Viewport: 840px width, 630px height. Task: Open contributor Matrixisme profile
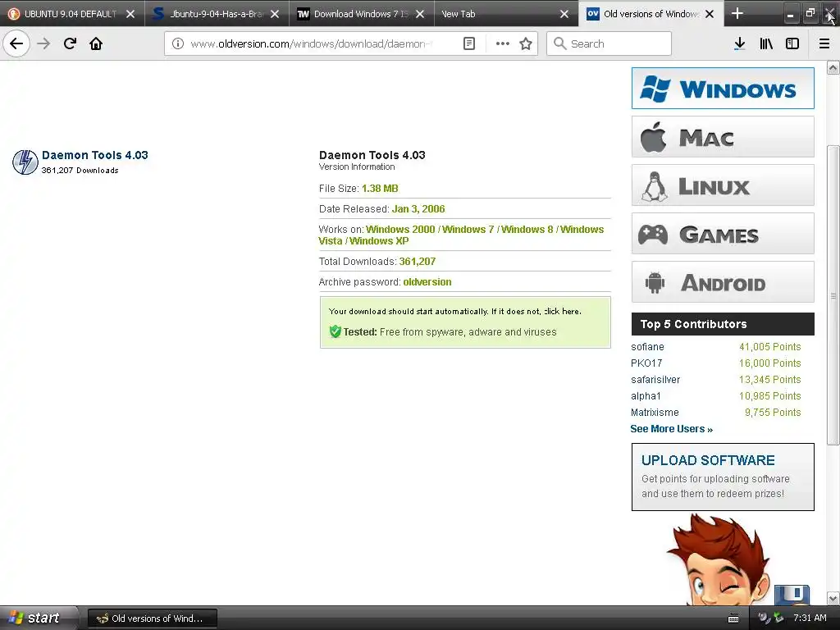655,413
